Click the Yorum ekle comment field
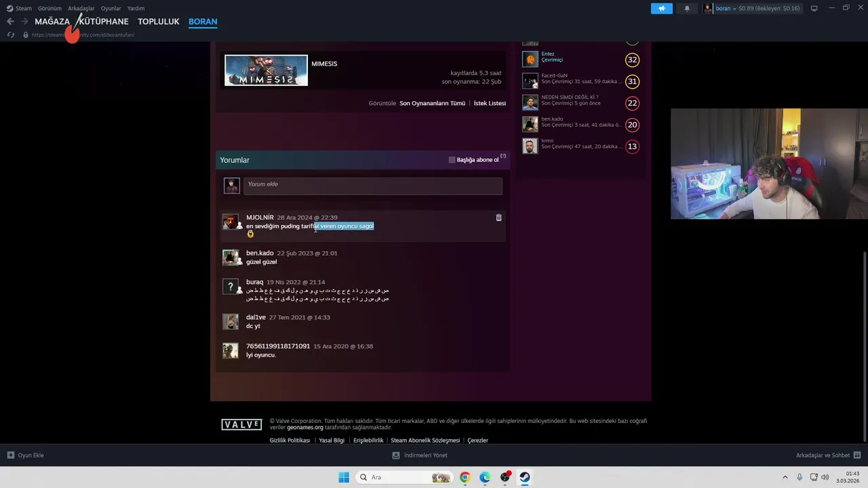This screenshot has height=488, width=868. point(373,185)
